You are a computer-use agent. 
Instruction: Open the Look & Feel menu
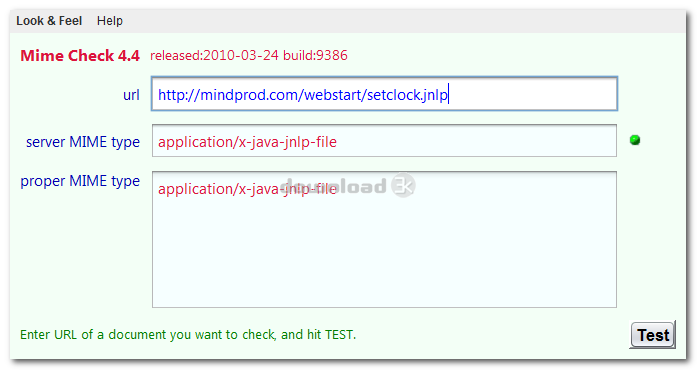click(x=49, y=21)
